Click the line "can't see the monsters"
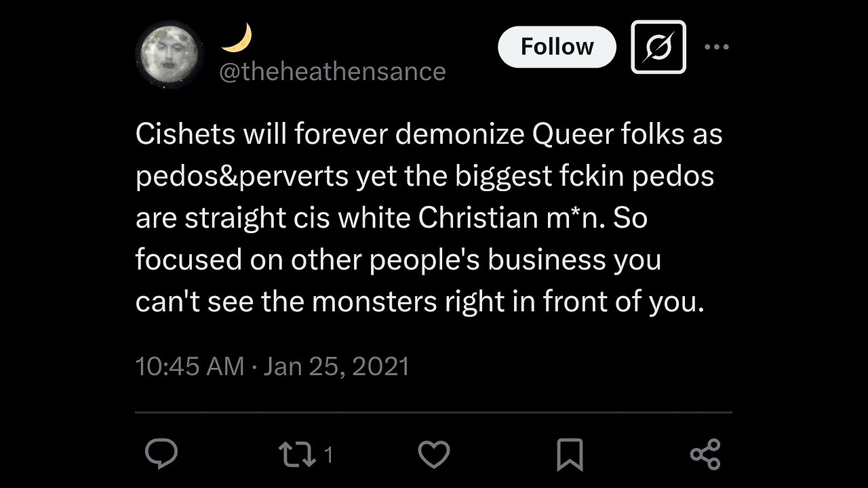Screen dimensions: 868x488 pyautogui.click(x=420, y=302)
